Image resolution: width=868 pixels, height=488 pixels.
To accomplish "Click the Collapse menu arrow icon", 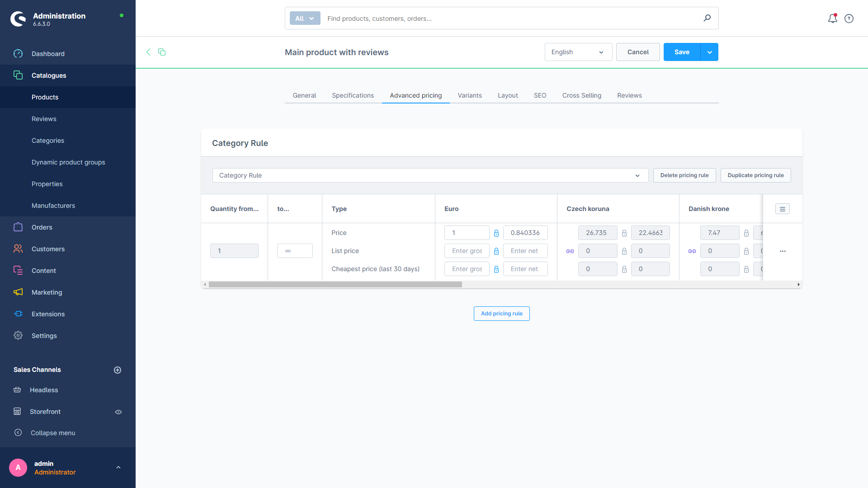I will pos(18,432).
